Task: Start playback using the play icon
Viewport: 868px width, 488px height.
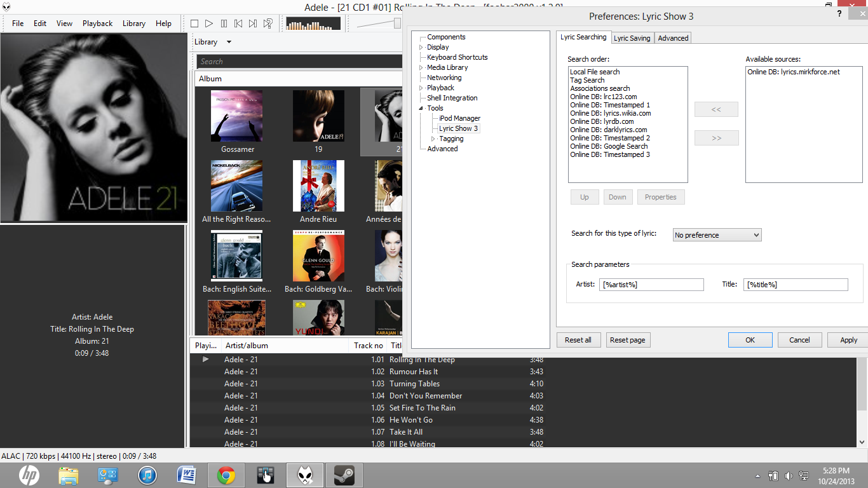Action: [x=209, y=23]
